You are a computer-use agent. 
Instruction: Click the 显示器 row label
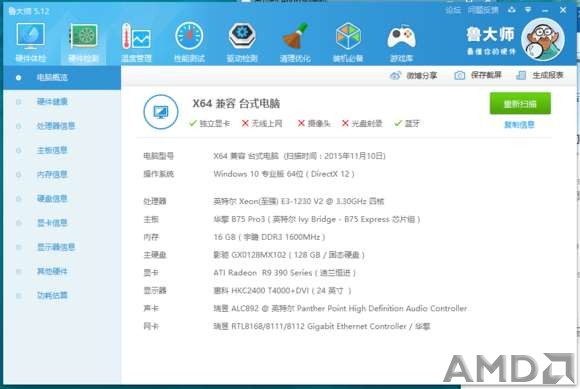pos(155,291)
